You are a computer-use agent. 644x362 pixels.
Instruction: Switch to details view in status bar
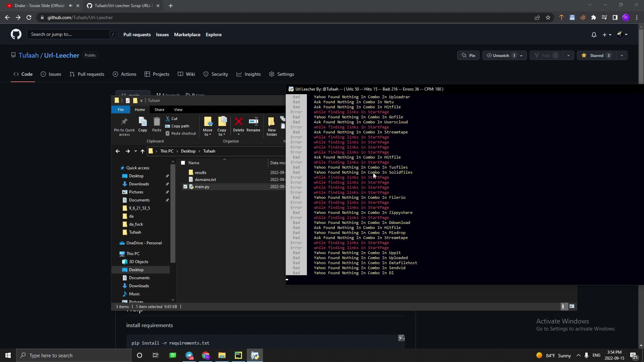(565, 306)
